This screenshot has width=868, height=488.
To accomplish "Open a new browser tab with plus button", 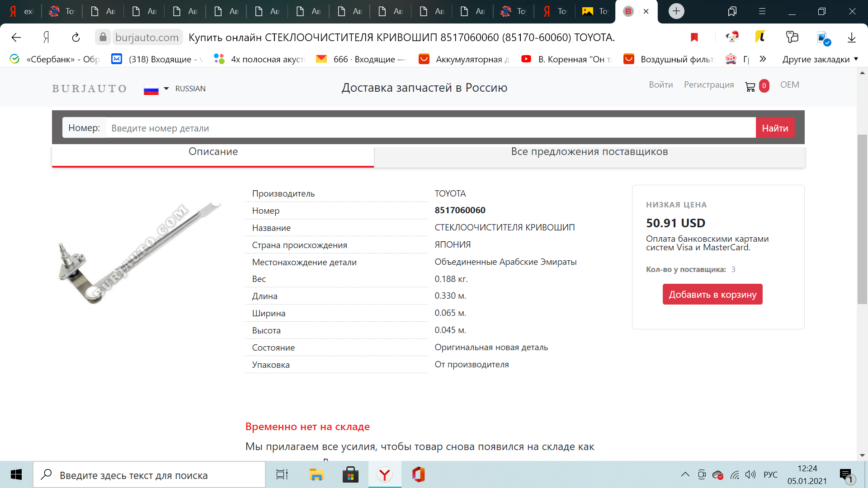I will coord(676,11).
